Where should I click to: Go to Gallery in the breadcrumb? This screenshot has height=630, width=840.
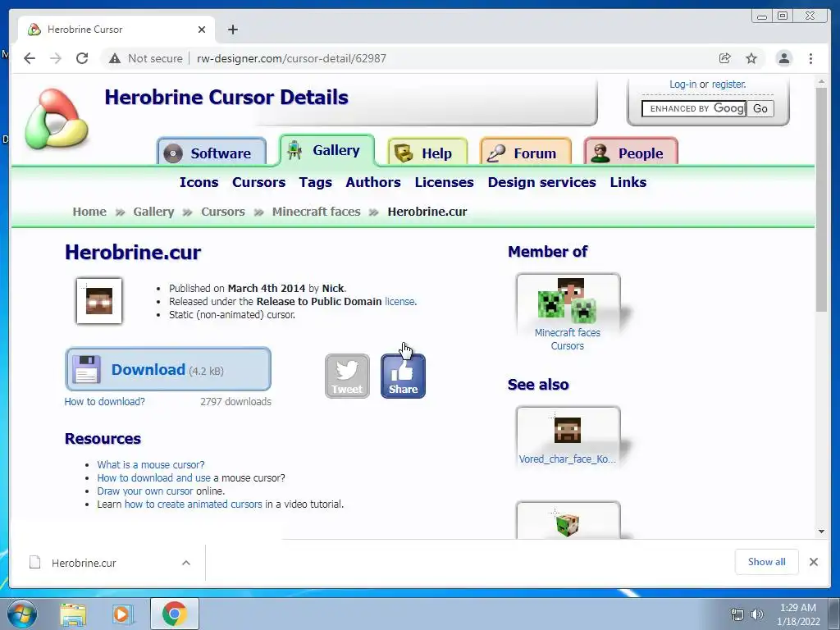click(x=153, y=212)
